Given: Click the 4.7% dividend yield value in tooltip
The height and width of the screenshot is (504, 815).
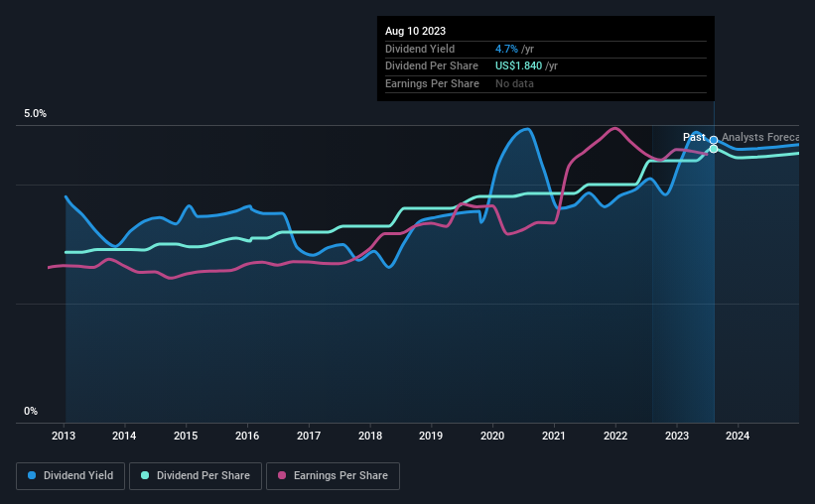Looking at the screenshot, I should [x=506, y=49].
